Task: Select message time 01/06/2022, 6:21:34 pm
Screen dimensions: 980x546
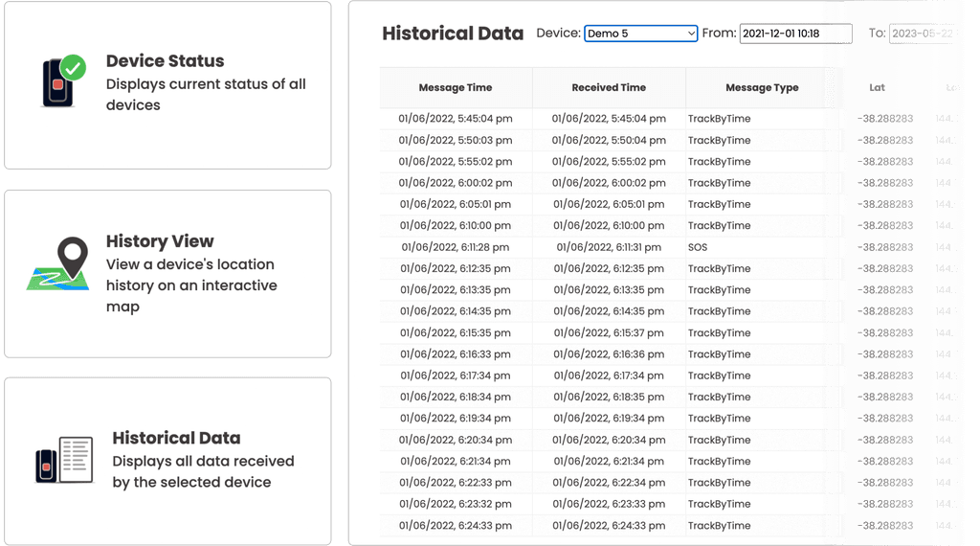Action: [x=456, y=461]
